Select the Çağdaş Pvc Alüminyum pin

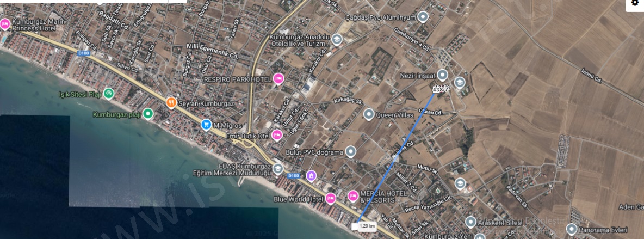point(423,17)
